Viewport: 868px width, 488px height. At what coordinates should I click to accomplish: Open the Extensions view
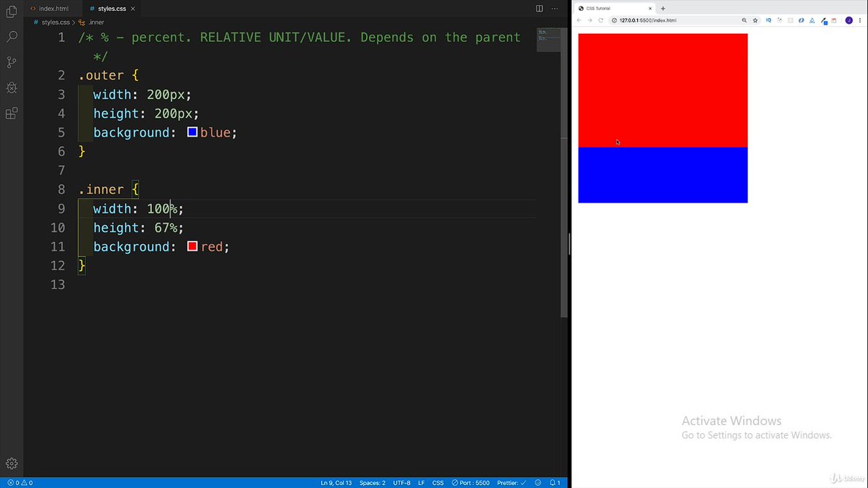point(11,113)
